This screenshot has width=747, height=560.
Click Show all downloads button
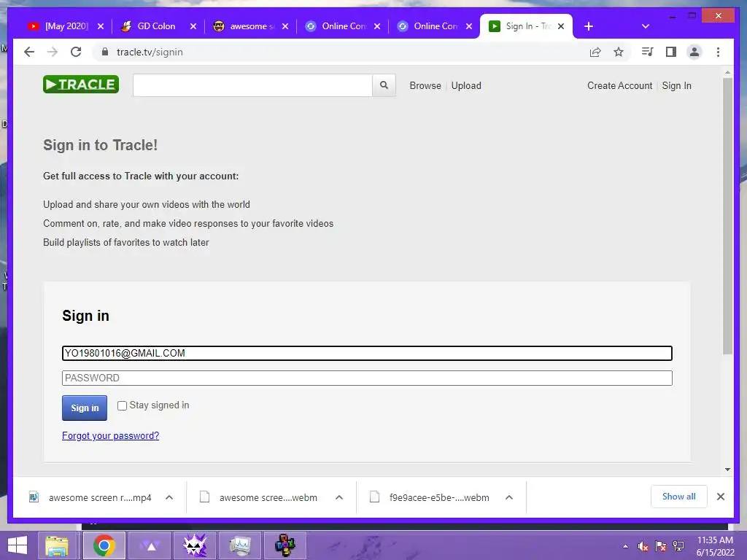[x=679, y=497]
